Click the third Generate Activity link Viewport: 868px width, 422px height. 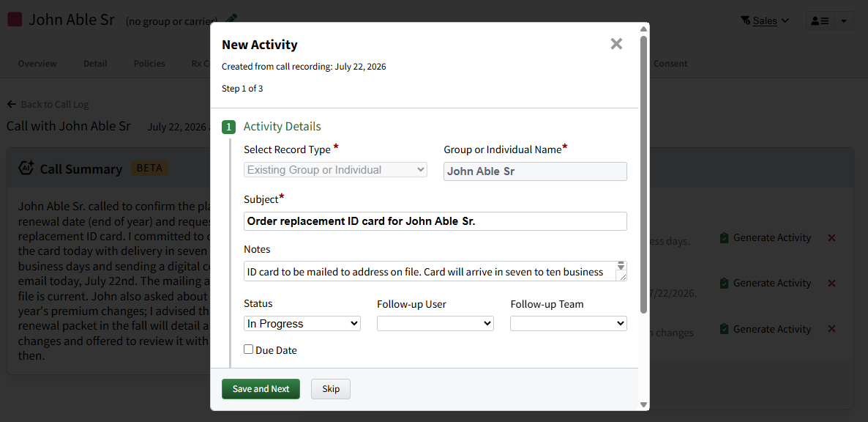765,329
